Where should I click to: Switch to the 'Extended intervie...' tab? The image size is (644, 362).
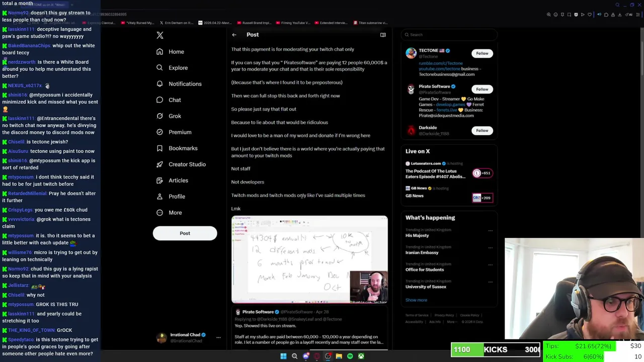click(331, 23)
